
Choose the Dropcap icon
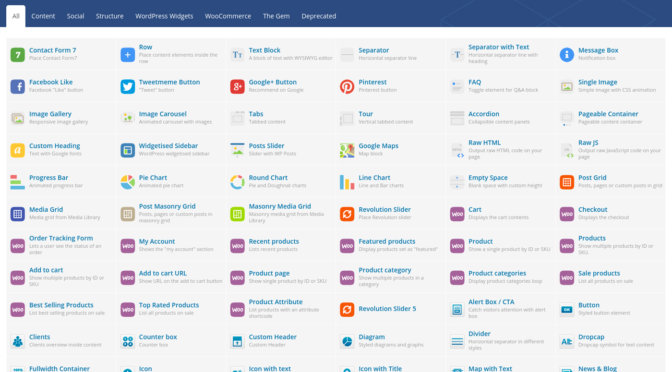(567, 341)
